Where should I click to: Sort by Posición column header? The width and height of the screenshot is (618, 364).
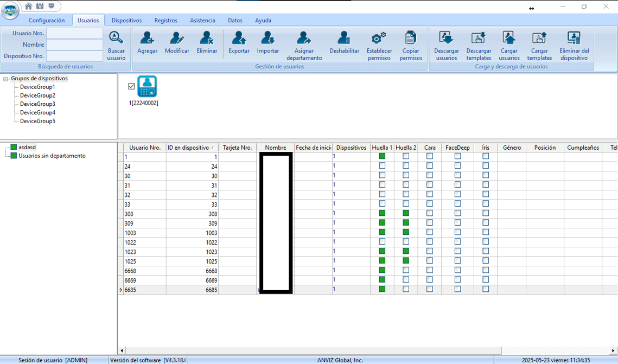545,148
